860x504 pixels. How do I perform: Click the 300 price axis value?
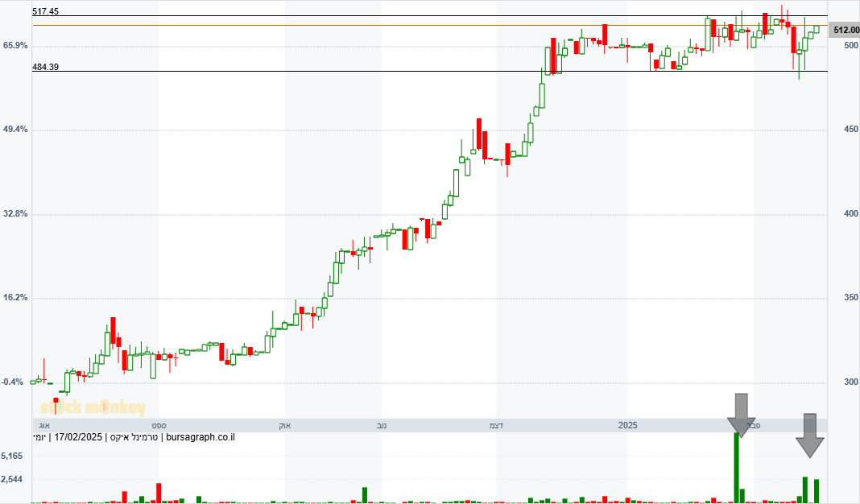[851, 382]
